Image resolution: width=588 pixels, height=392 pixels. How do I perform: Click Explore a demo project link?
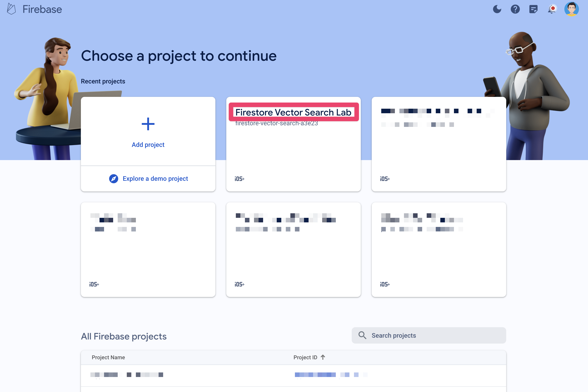tap(148, 178)
